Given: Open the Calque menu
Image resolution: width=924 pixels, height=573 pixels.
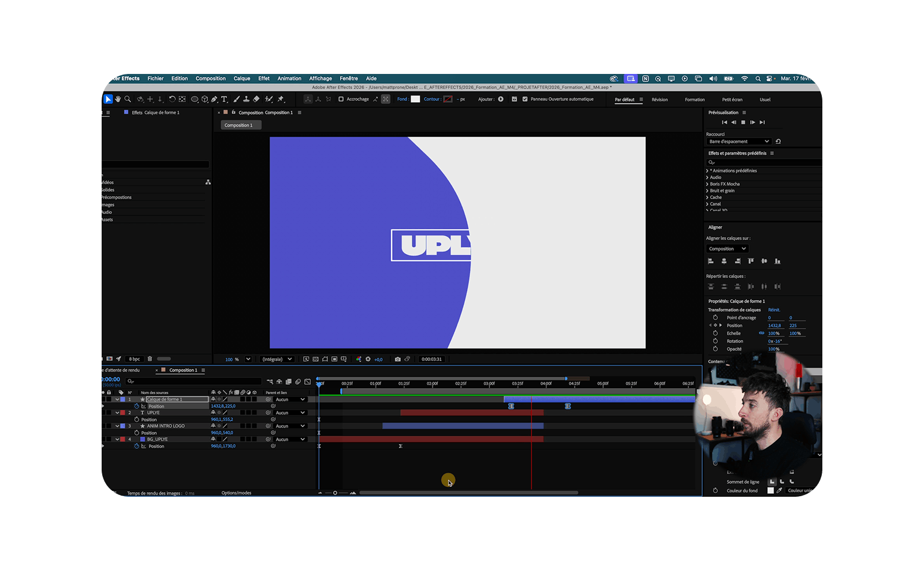Looking at the screenshot, I should pyautogui.click(x=242, y=79).
